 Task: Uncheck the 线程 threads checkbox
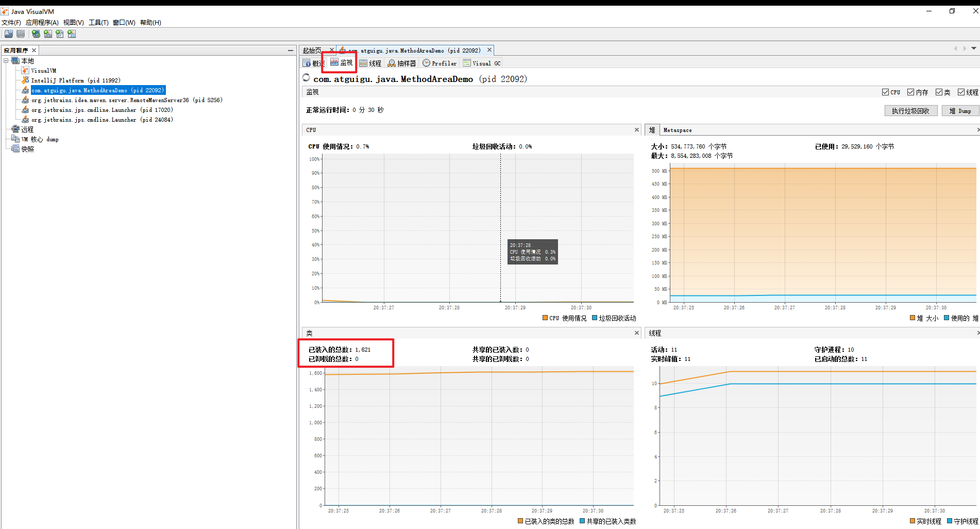961,92
